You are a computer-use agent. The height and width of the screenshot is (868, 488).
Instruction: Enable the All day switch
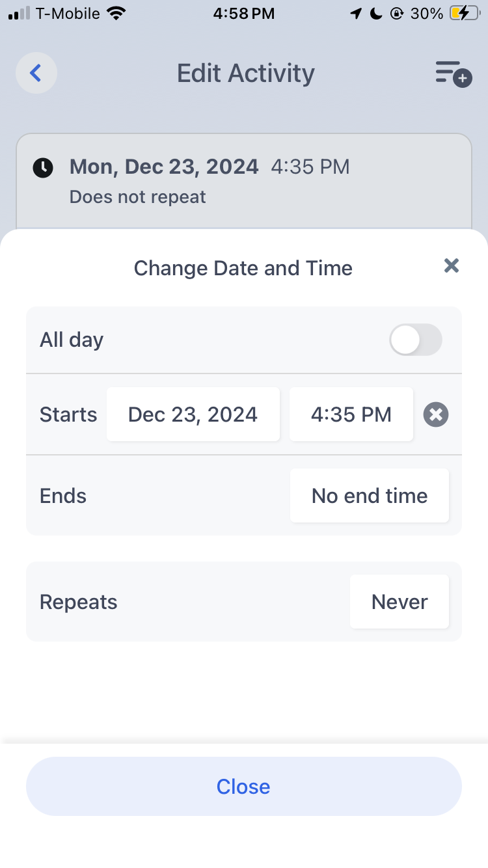click(416, 340)
